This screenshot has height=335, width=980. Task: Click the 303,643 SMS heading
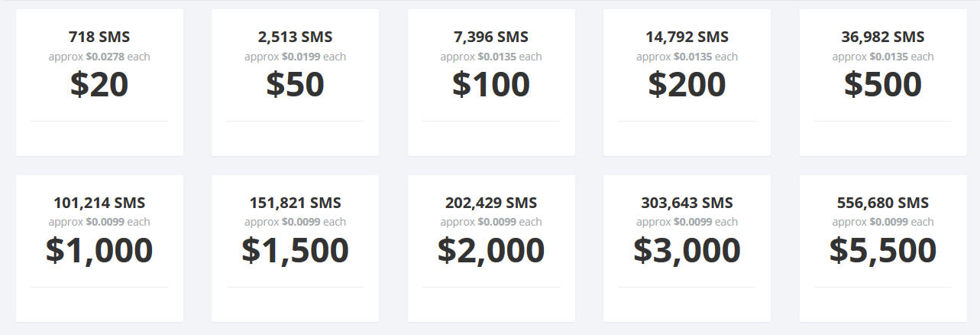pos(687,203)
